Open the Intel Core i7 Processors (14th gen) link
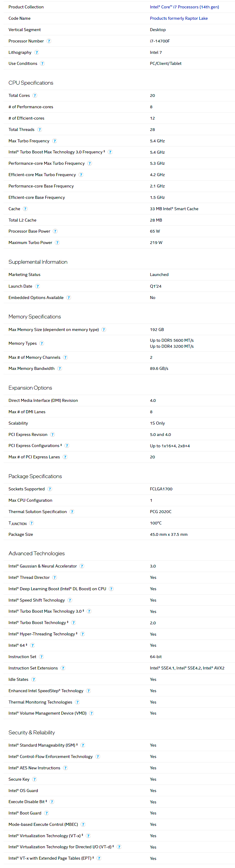This screenshot has height=868, width=235. coord(184,7)
